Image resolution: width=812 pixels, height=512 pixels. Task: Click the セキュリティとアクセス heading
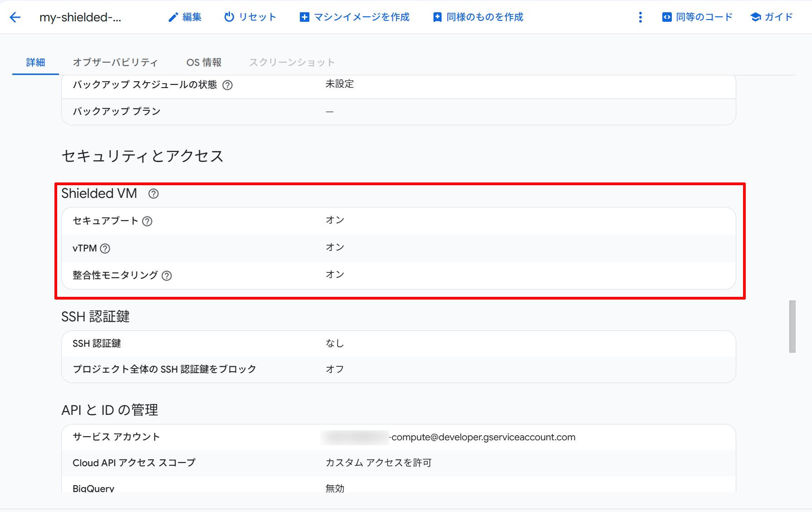tap(142, 156)
